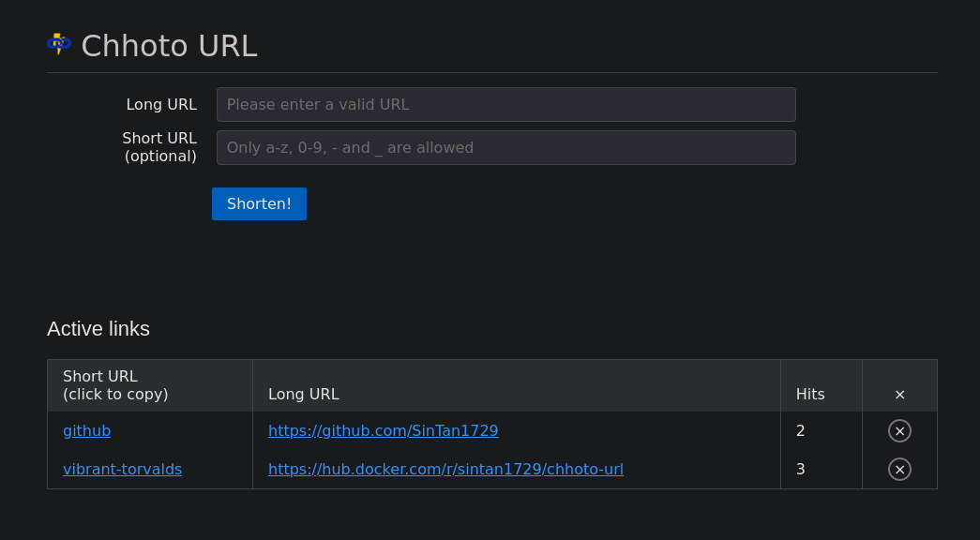The width and height of the screenshot is (980, 540).
Task: Click the Long URL table column header
Action: 303,395
